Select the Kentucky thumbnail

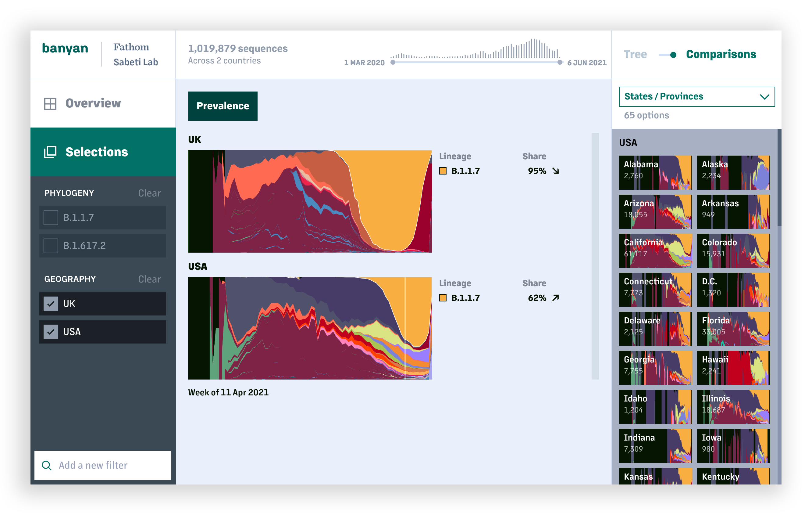(733, 476)
